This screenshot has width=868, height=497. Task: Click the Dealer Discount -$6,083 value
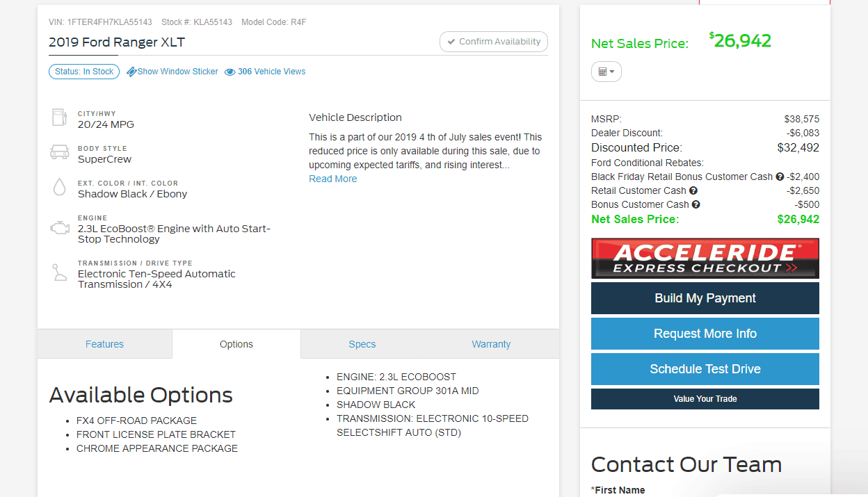(x=803, y=133)
